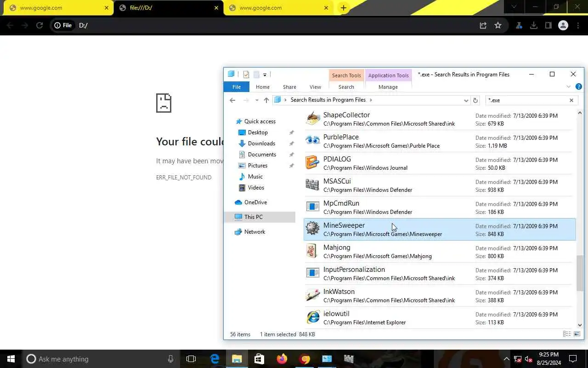Screen dimensions: 588x368
Task: Select Network in navigation pane
Action: point(254,232)
